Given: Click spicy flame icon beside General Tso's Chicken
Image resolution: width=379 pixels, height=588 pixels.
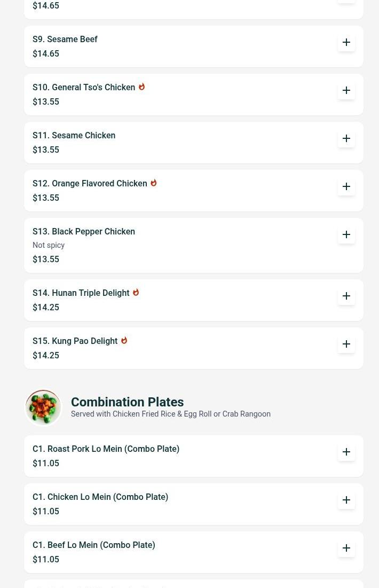Looking at the screenshot, I should [141, 87].
